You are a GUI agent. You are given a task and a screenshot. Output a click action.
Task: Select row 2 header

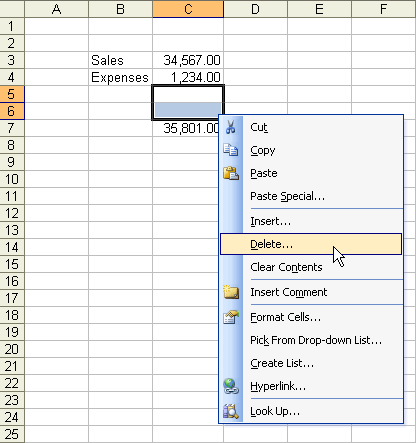(12, 43)
